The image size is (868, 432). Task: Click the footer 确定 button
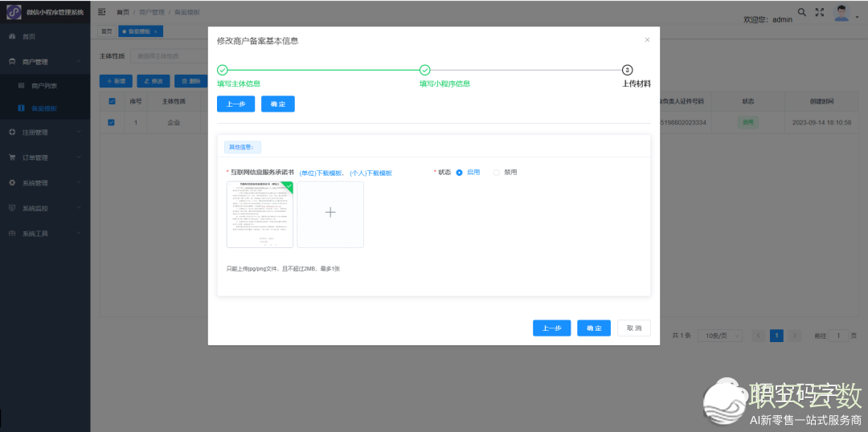594,328
